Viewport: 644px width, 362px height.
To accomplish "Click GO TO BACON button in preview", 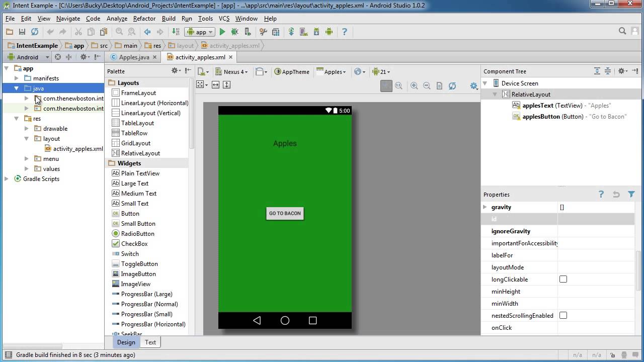I will click(285, 213).
